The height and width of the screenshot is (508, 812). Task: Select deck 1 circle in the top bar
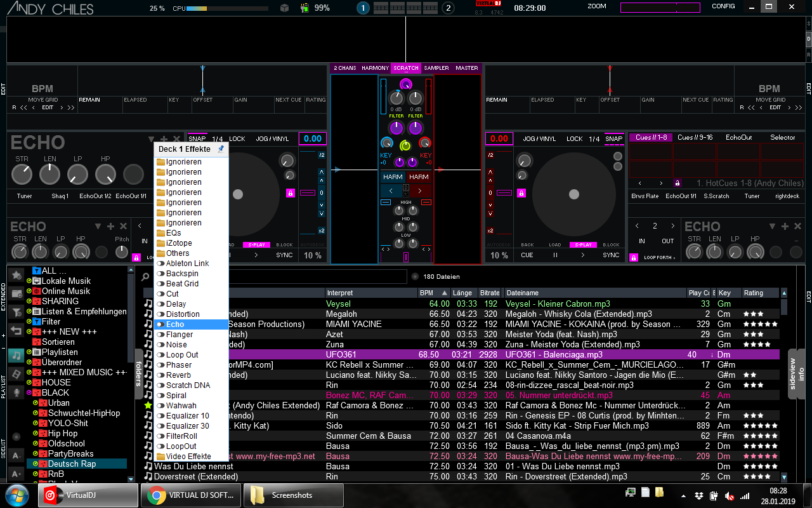(x=363, y=8)
